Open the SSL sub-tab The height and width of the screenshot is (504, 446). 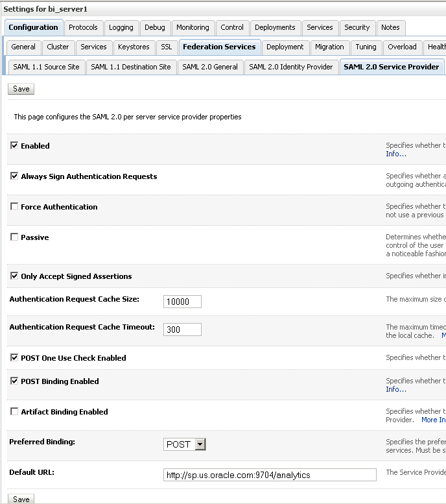pyautogui.click(x=167, y=47)
